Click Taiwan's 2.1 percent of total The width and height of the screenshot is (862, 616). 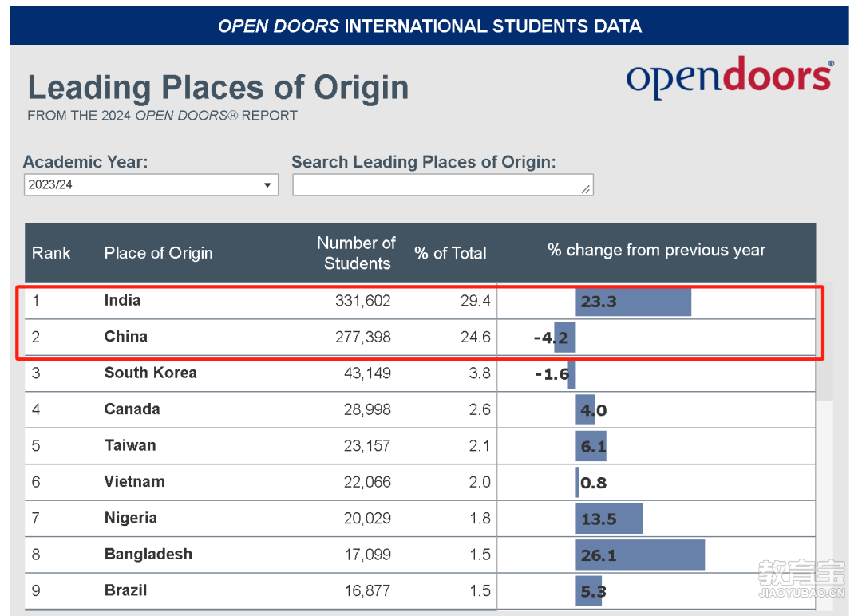(480, 446)
